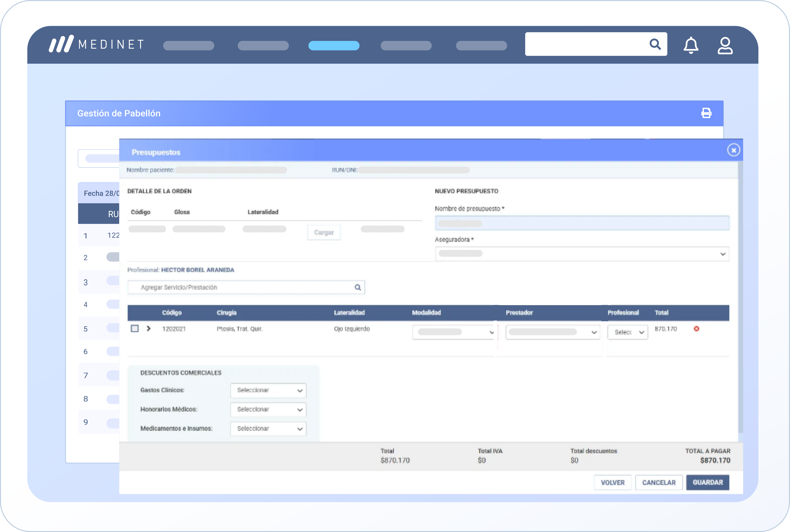Click the GUARDAR button

tap(708, 482)
